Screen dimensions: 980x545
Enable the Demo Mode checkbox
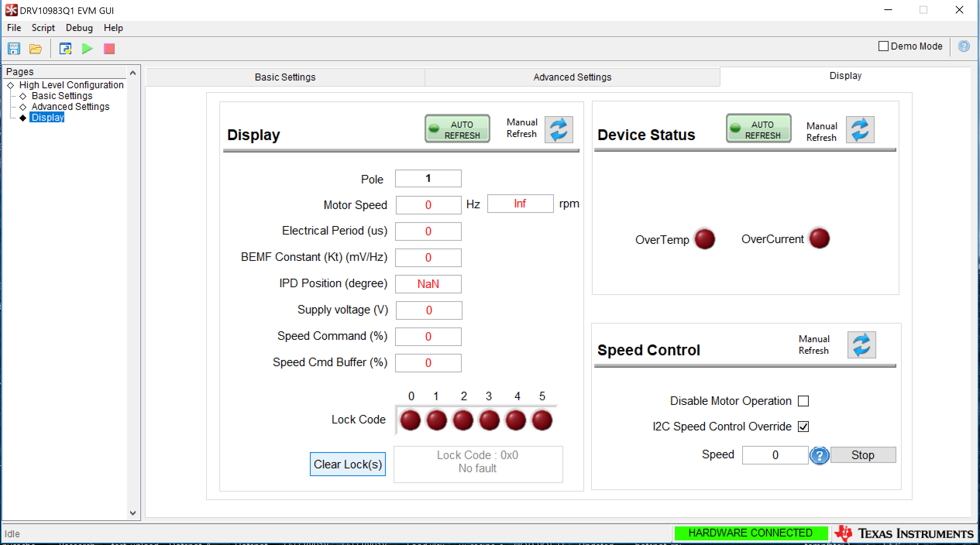[883, 46]
